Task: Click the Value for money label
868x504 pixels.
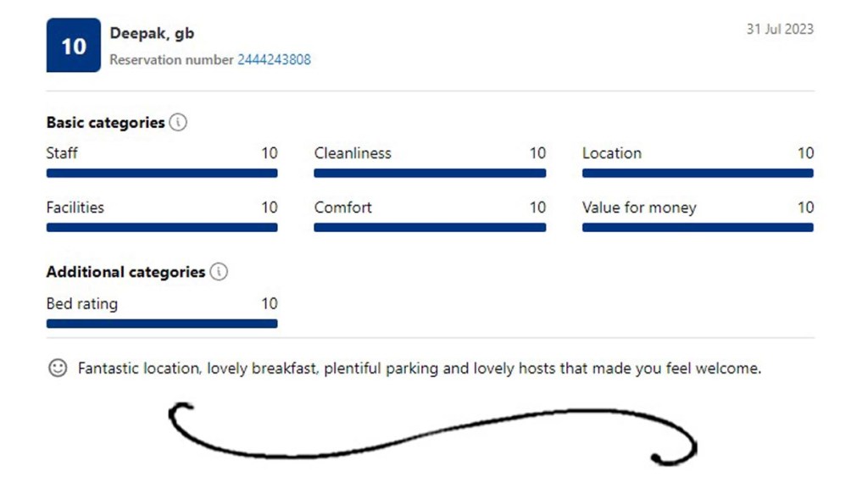Action: (639, 208)
